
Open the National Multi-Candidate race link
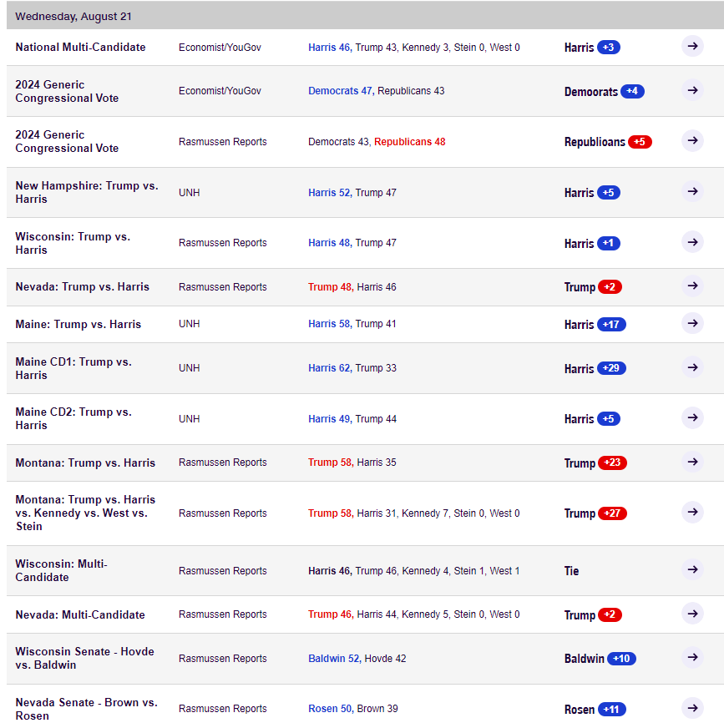(x=80, y=47)
